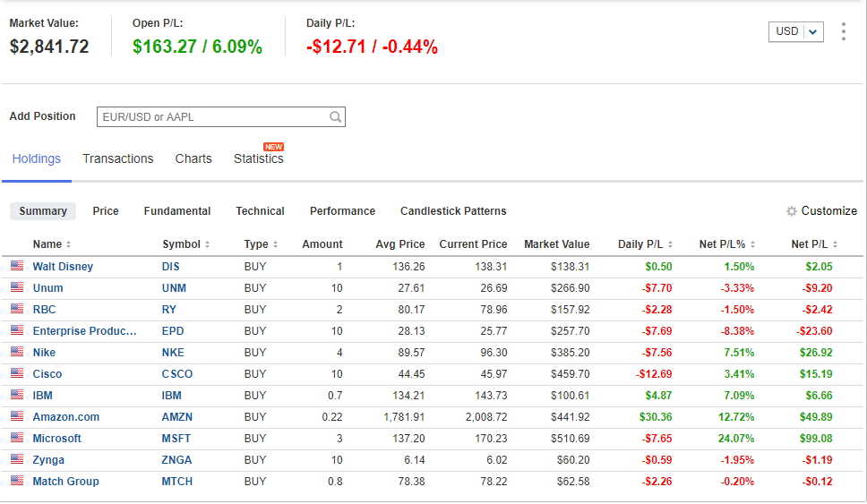Click the UNM symbol link
867x504 pixels.
(174, 288)
